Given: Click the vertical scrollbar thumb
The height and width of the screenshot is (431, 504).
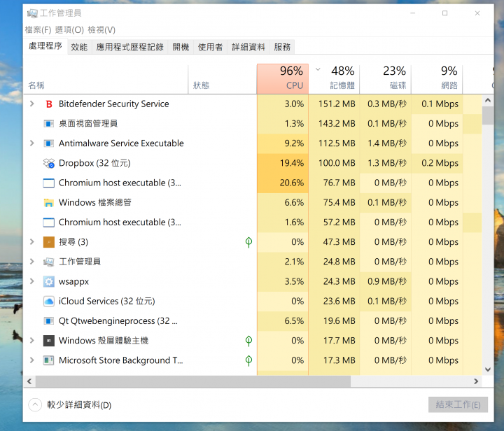Looking at the screenshot, I should pyautogui.click(x=488, y=115).
